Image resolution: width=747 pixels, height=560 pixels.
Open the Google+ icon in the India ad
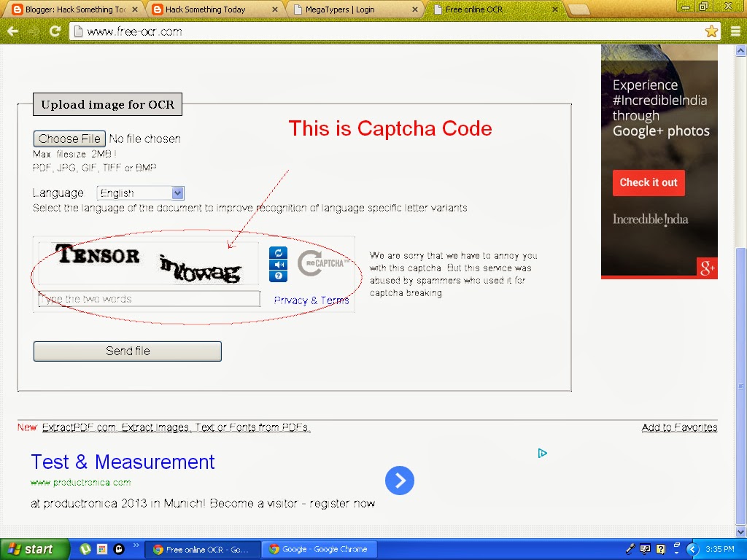pyautogui.click(x=706, y=268)
